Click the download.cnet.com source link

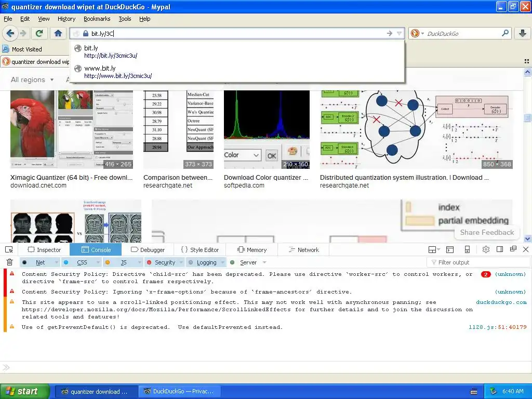(x=38, y=185)
